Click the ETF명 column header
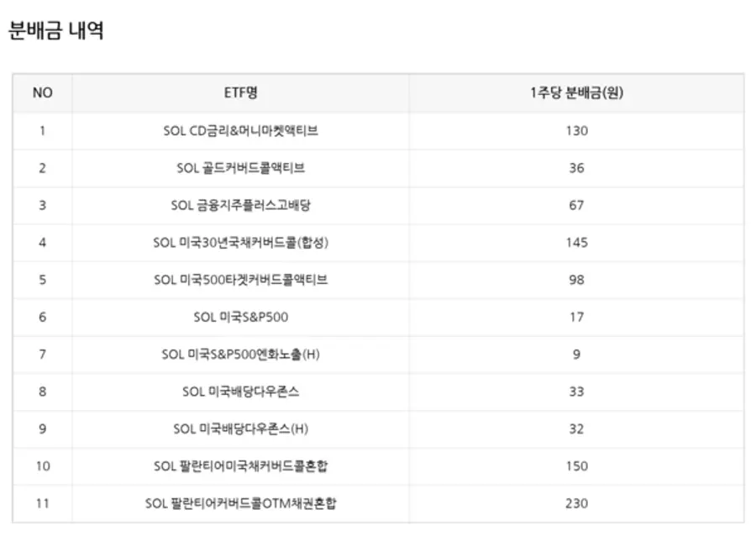 click(240, 93)
